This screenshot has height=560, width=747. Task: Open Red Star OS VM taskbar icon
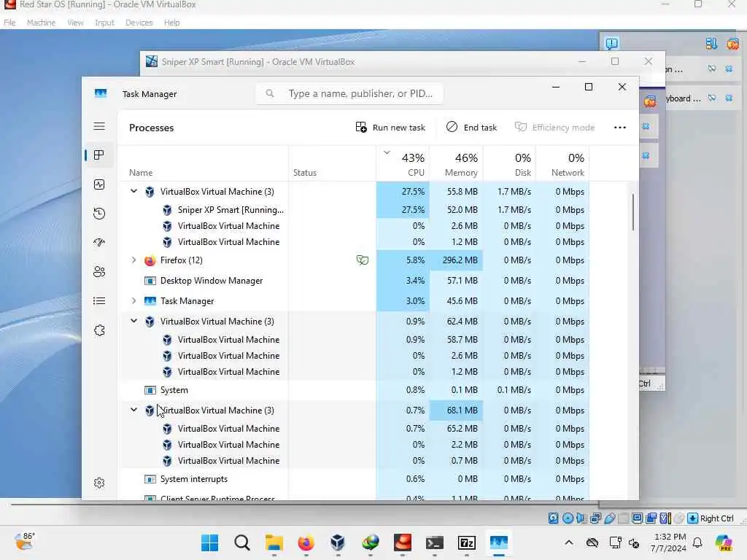pos(403,542)
